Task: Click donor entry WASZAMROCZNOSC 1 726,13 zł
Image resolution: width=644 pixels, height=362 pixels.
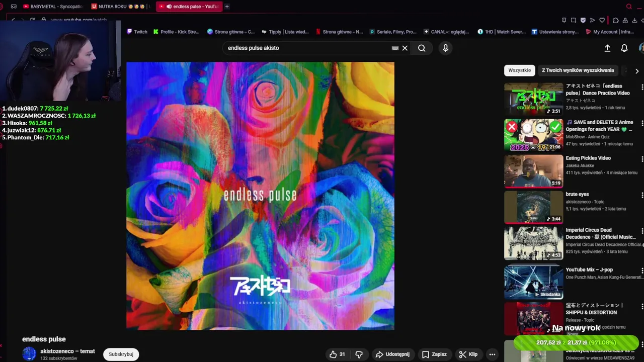Action: pyautogui.click(x=49, y=116)
